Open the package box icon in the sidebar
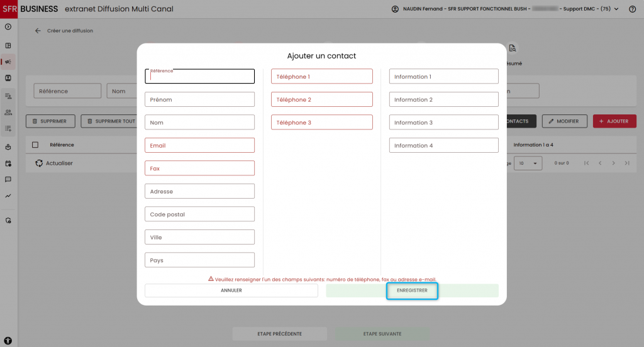 [x=8, y=147]
